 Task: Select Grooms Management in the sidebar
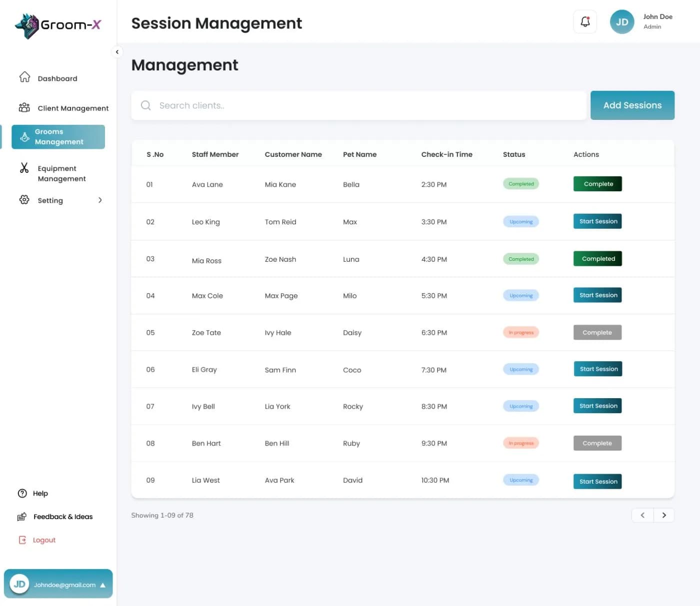point(58,137)
